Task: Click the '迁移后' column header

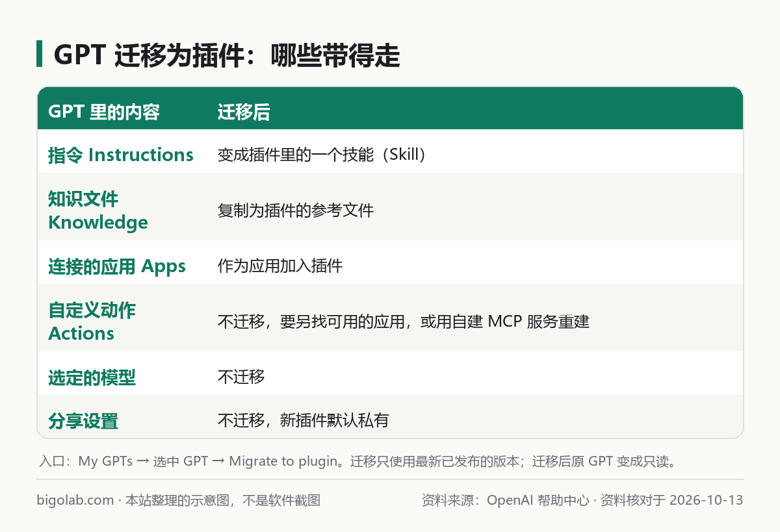Action: [x=244, y=112]
